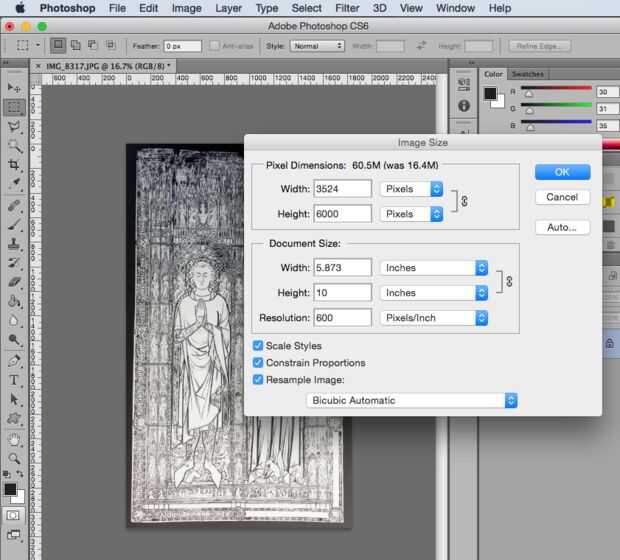Select the Lasso tool

(14, 127)
